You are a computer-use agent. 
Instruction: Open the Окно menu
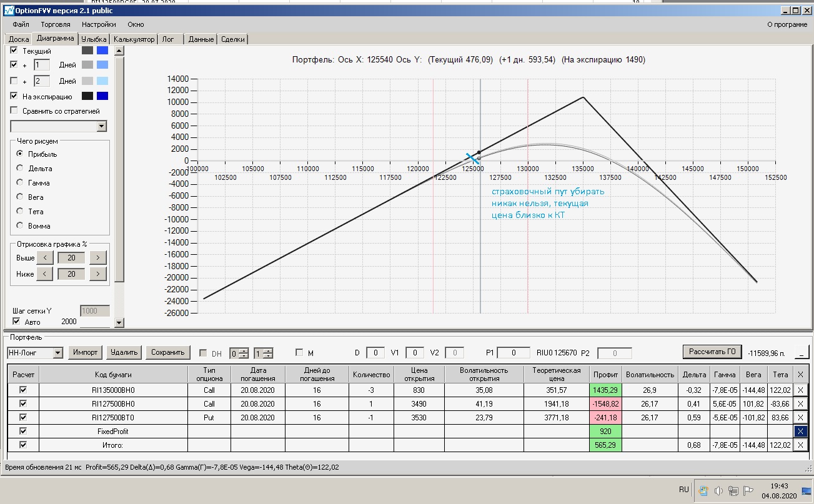(136, 24)
